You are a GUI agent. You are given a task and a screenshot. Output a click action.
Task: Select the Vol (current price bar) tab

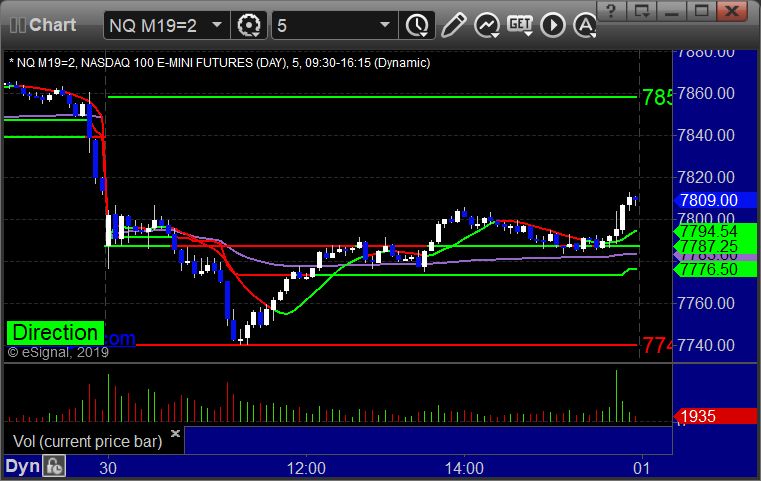(x=87, y=441)
